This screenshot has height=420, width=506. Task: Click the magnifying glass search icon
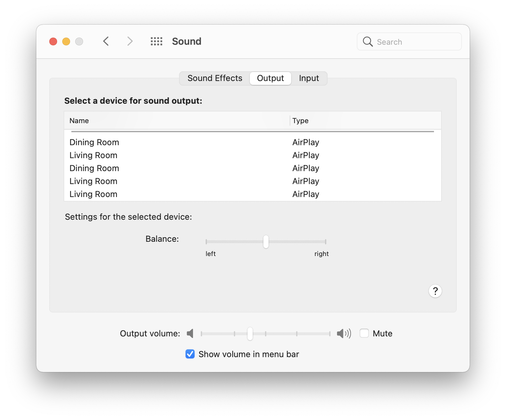coord(367,41)
